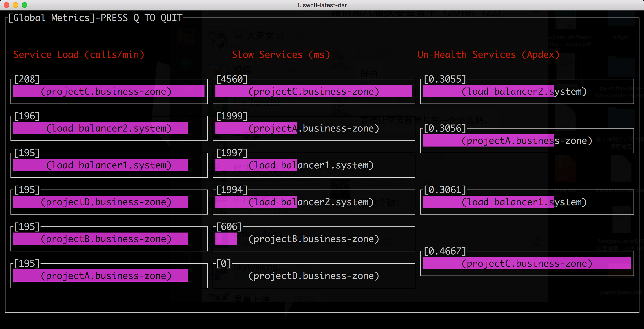This screenshot has width=644, height=329.
Task: Click projectD.business-zone bar in Service Load
Action: pos(100,202)
